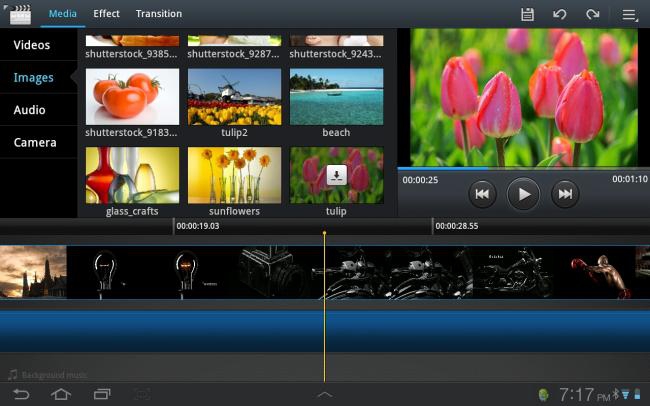Click the blue audio track
The image size is (650, 406).
(x=325, y=332)
